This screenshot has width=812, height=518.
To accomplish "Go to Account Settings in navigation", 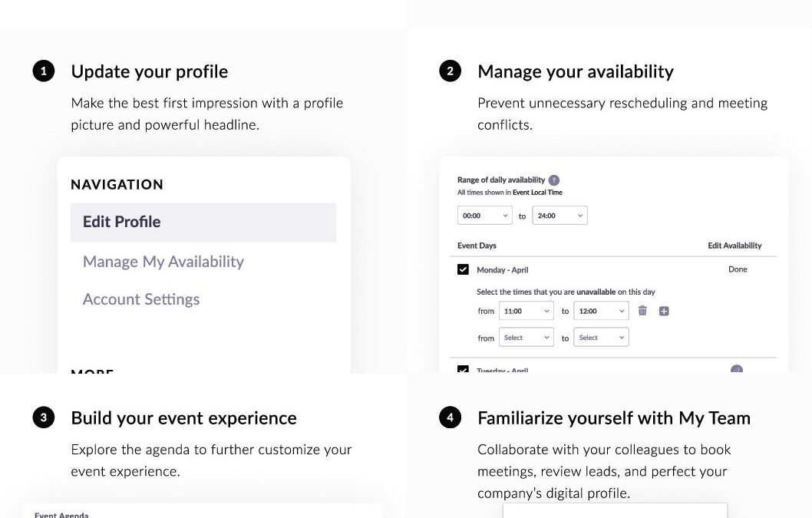I will pos(141,299).
